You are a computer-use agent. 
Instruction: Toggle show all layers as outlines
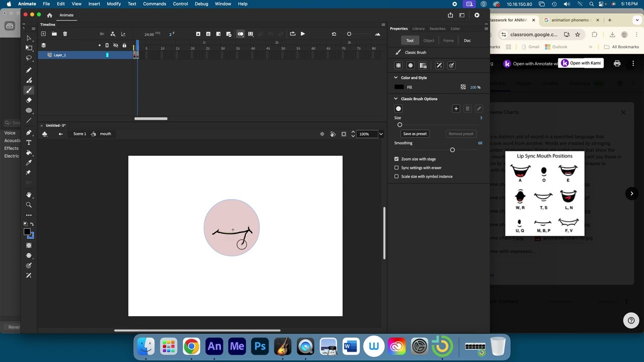(x=107, y=45)
